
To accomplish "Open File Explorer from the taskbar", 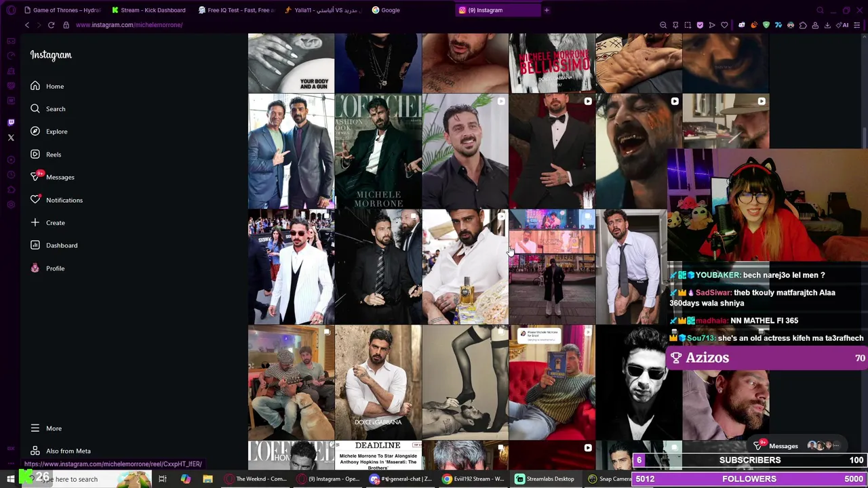I will (208, 479).
